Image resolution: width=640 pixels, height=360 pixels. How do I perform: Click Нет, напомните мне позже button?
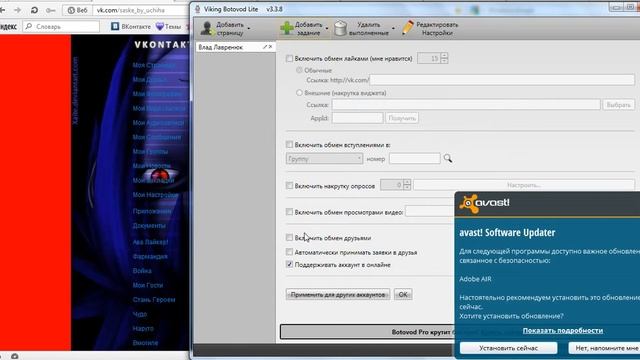[604, 348]
